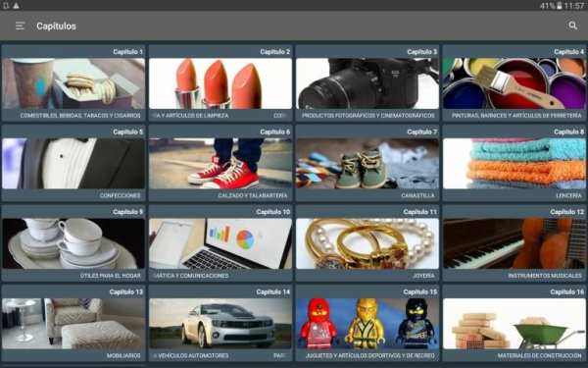Open Capítulo 4 paint cans image
588x368 pixels.
(x=514, y=83)
